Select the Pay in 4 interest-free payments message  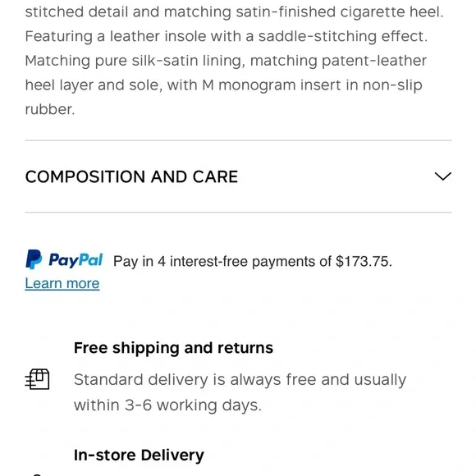click(253, 261)
